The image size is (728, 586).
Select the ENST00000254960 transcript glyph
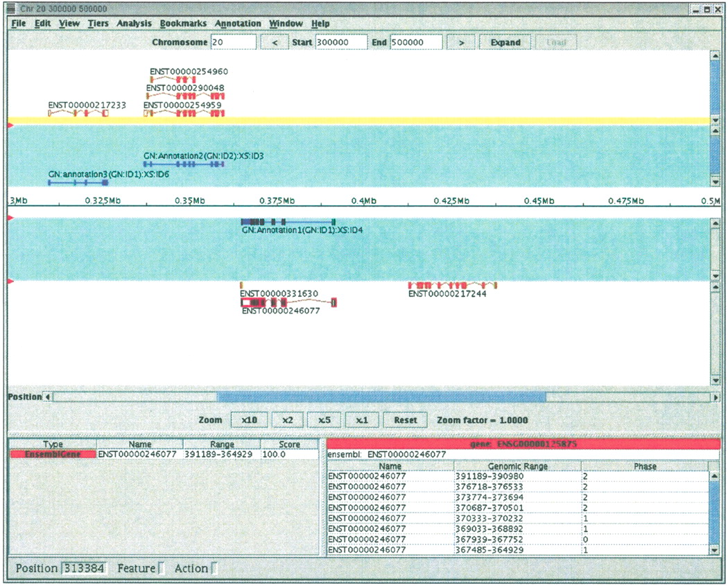click(186, 80)
